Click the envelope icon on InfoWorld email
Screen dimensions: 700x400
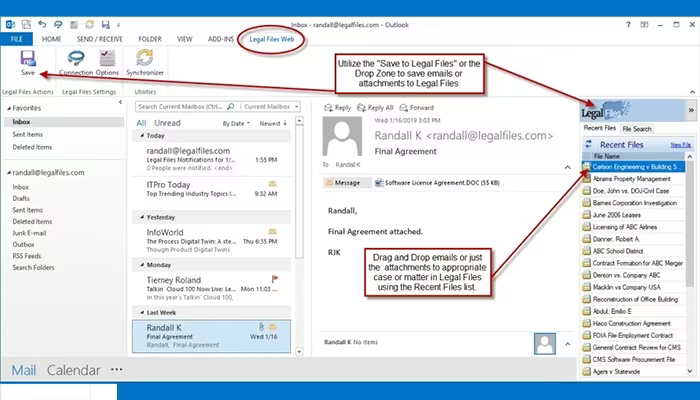(272, 231)
